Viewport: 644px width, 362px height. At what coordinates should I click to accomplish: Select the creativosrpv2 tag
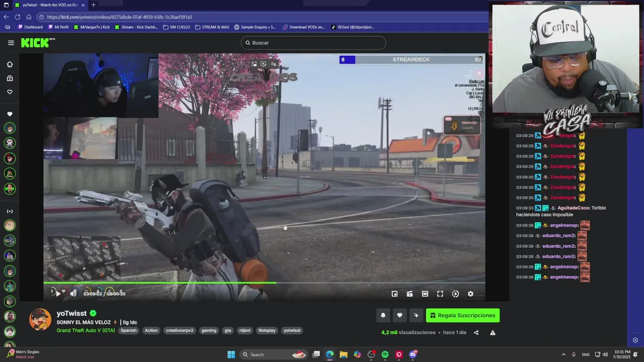pos(180,330)
